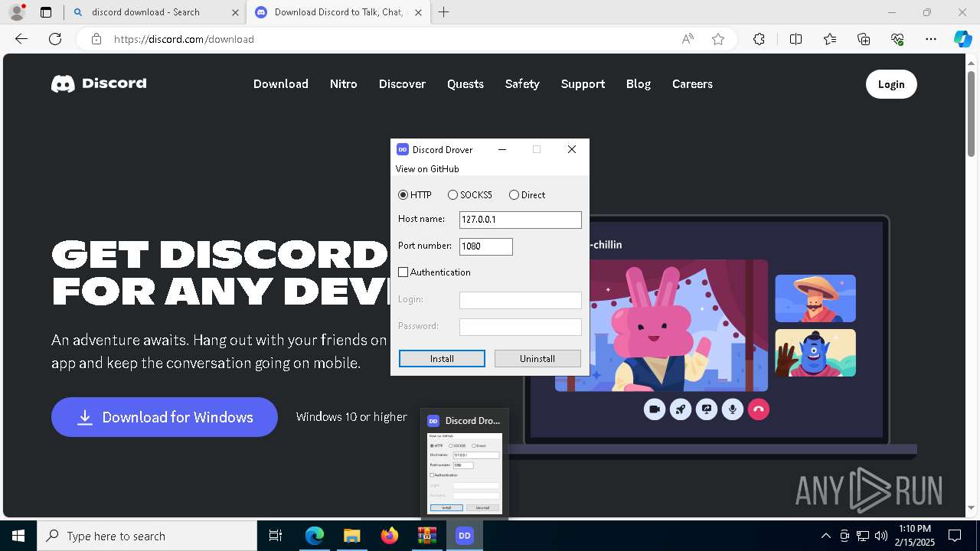Open Edge Settings and more menu

[x=931, y=39]
